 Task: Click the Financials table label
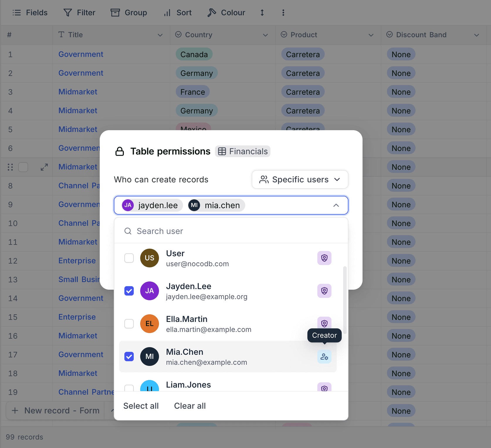(243, 151)
